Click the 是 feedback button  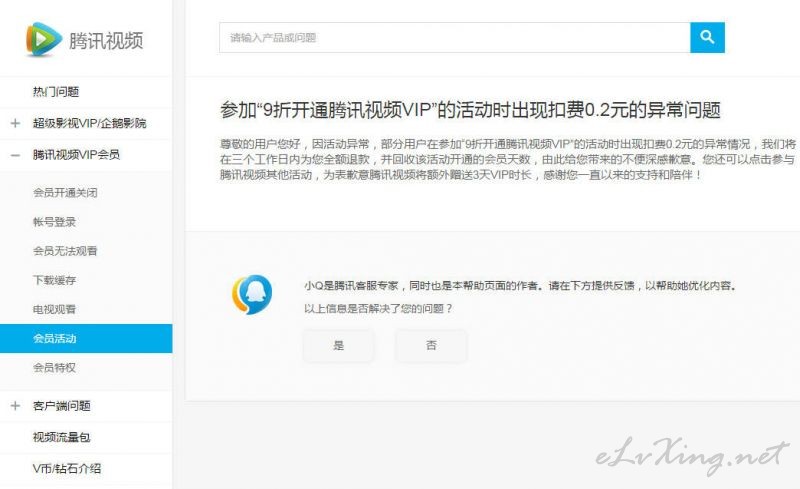click(338, 346)
